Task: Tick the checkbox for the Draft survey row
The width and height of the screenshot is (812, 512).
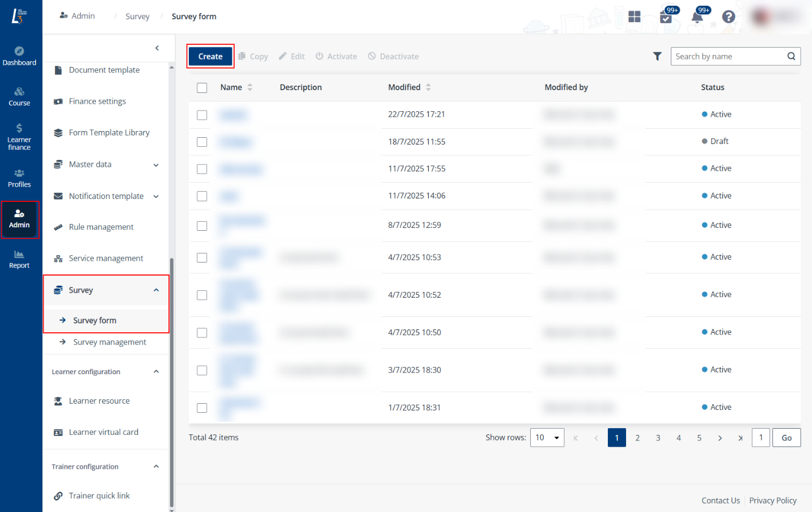Action: 202,142
